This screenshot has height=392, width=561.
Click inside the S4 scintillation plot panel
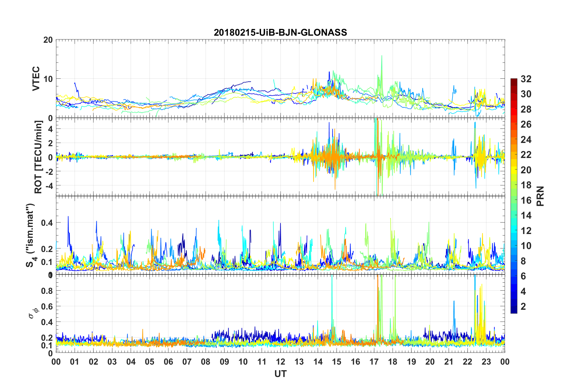click(280, 235)
